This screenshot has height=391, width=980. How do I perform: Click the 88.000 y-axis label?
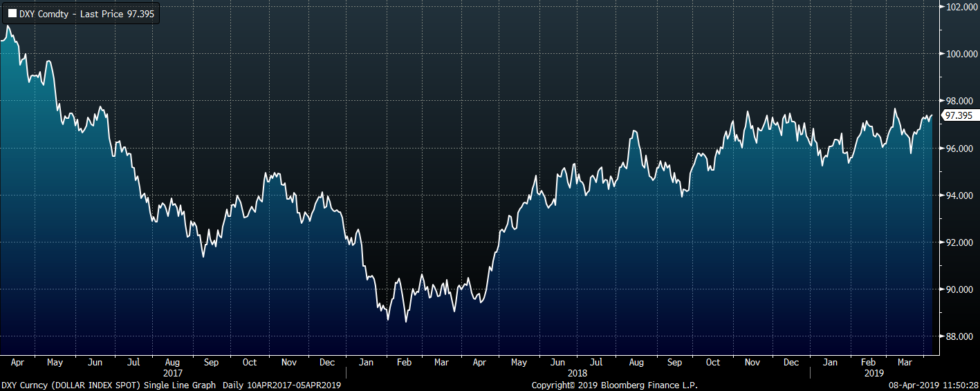[960, 336]
